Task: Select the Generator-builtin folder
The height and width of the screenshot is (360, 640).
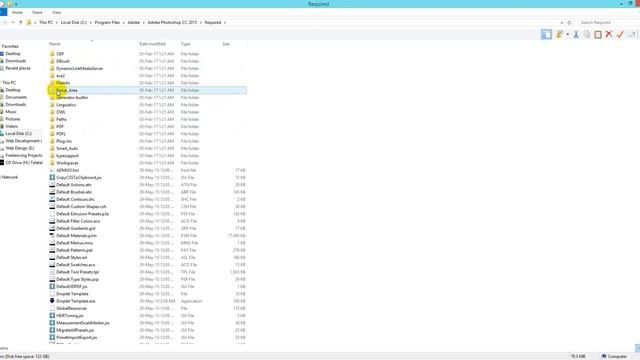Action: tap(72, 98)
